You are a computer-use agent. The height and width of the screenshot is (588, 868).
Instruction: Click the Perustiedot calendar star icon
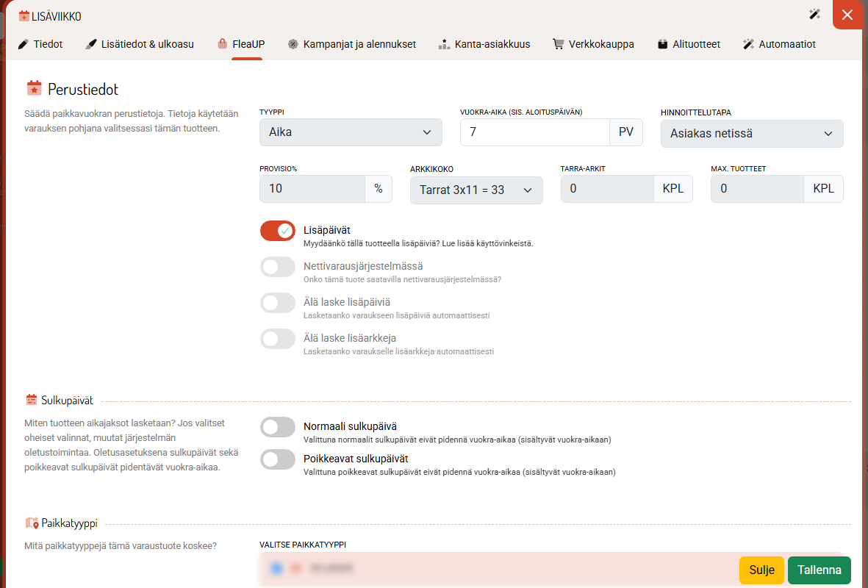(35, 88)
